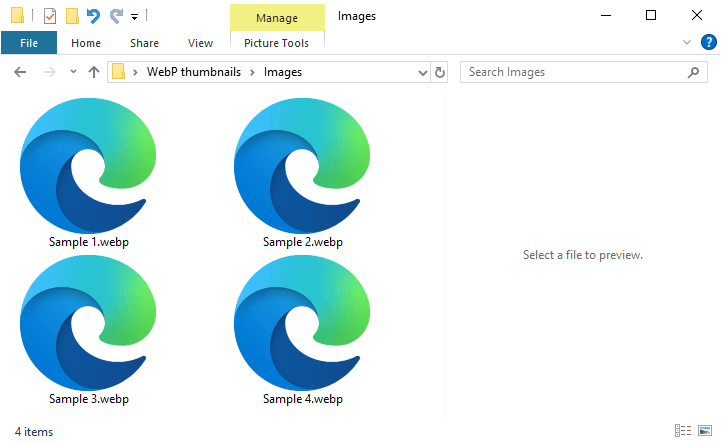Click the Images breadcrumb segment
Screen dimensions: 721x444
click(x=283, y=72)
